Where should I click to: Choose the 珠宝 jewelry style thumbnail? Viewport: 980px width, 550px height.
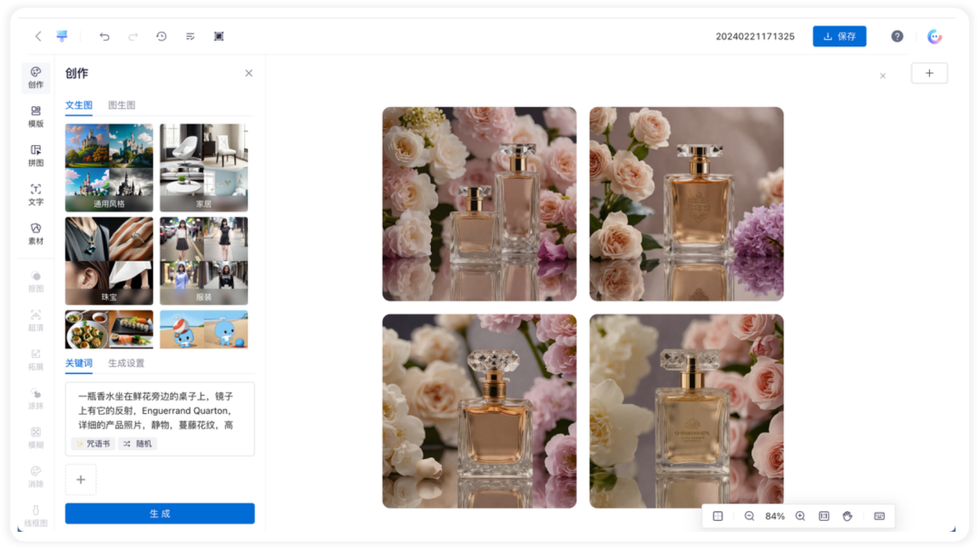point(109,260)
